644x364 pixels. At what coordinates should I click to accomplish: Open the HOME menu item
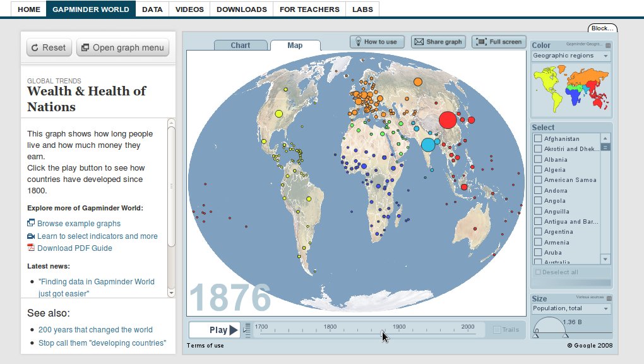pos(29,9)
